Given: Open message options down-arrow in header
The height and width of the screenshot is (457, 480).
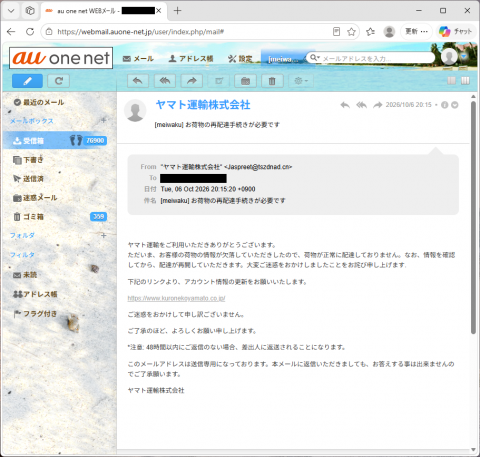Looking at the screenshot, I should pyautogui.click(x=455, y=105).
